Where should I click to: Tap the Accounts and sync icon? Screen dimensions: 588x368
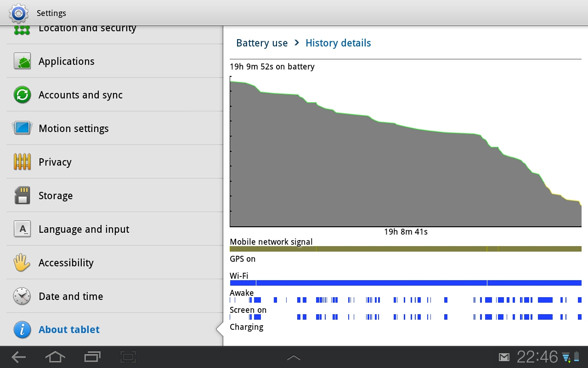(23, 95)
